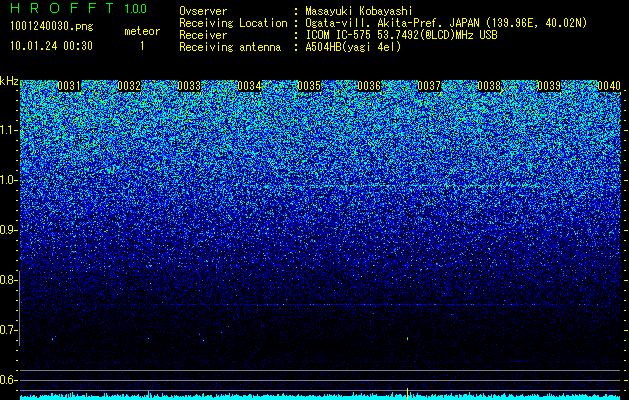
Task: Click the Receiver field label
Action: point(203,35)
